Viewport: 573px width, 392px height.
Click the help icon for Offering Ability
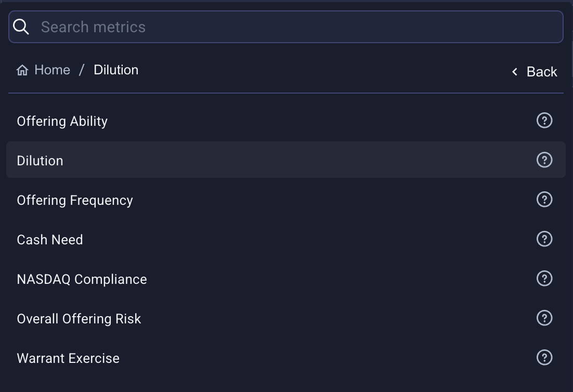tap(544, 121)
